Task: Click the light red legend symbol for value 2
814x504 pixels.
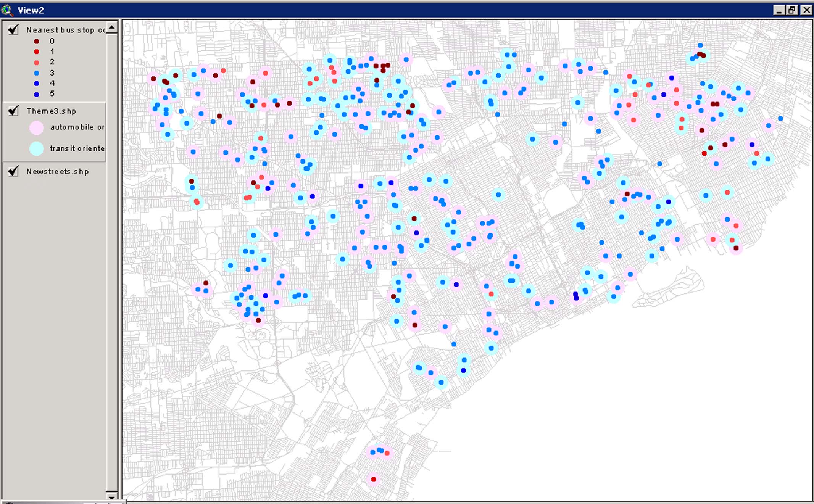Action: [37, 62]
